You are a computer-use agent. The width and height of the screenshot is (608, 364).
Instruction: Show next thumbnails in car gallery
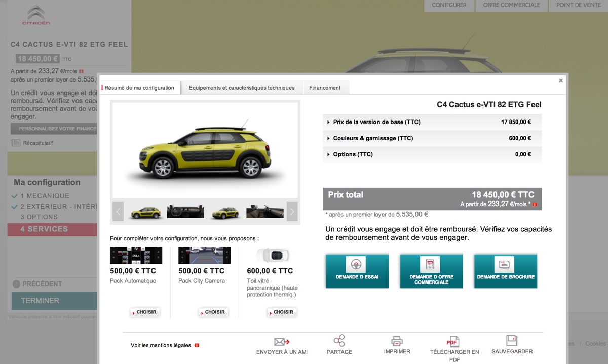(292, 211)
